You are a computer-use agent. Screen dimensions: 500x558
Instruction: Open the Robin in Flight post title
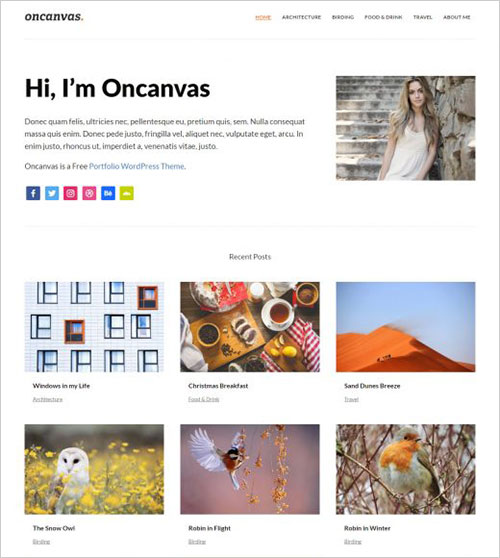coord(210,528)
